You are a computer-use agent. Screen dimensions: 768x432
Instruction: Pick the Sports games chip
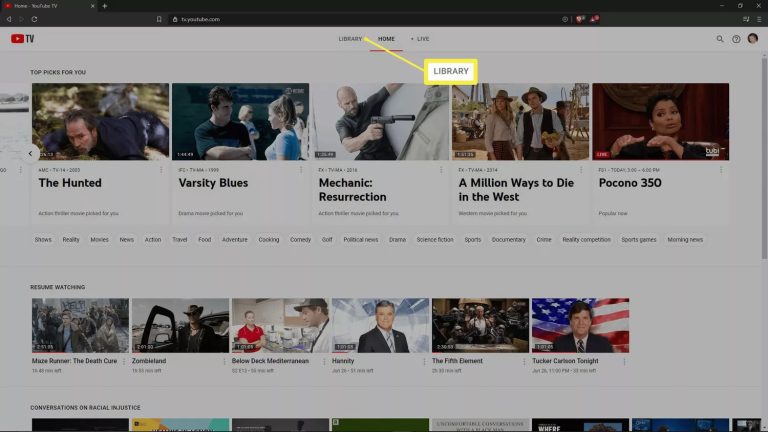click(x=639, y=240)
